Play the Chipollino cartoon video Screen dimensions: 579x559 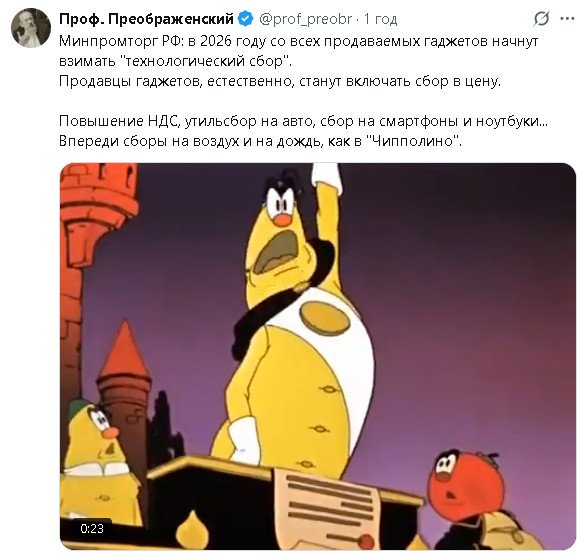point(318,356)
